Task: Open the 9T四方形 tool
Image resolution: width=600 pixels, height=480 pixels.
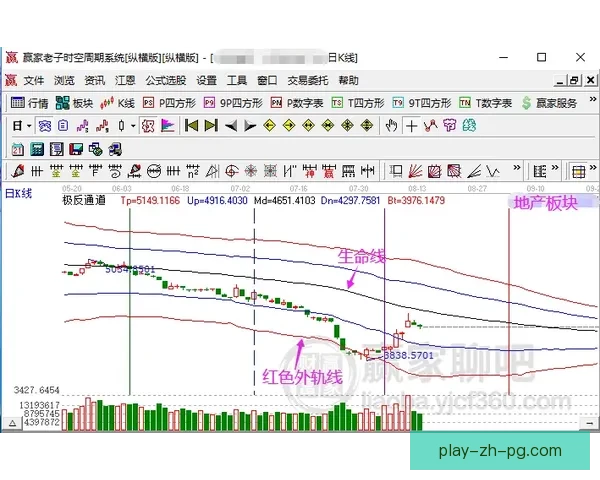Action: tap(422, 103)
